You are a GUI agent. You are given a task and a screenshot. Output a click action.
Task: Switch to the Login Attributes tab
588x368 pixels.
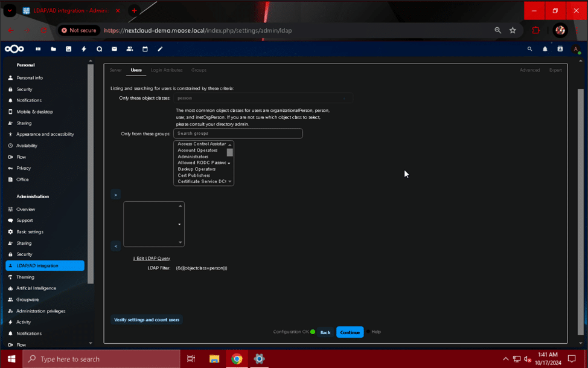[167, 70]
